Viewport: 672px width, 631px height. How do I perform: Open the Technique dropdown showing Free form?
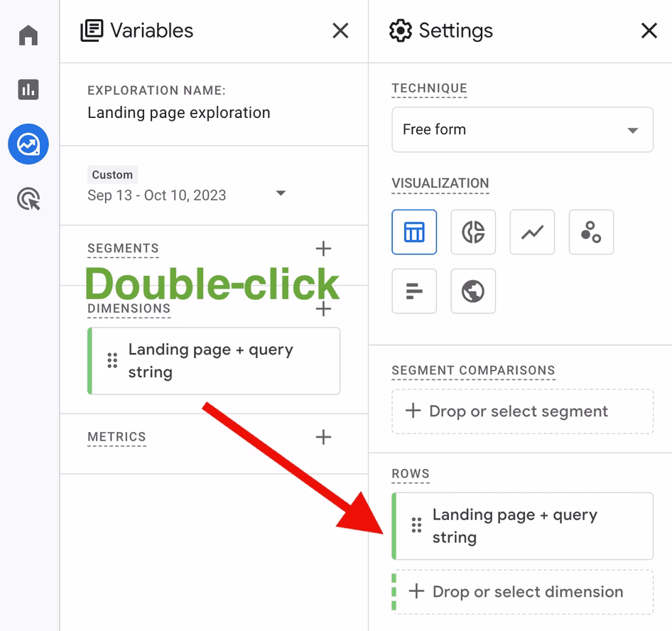tap(522, 129)
